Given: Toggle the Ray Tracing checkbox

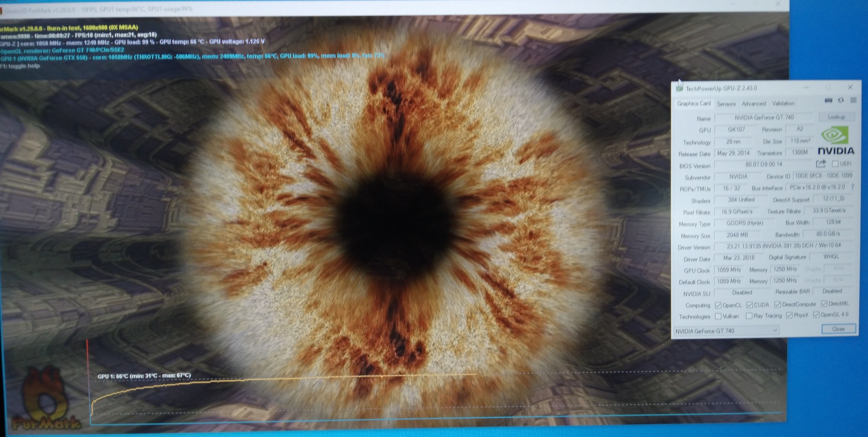Looking at the screenshot, I should tap(749, 316).
